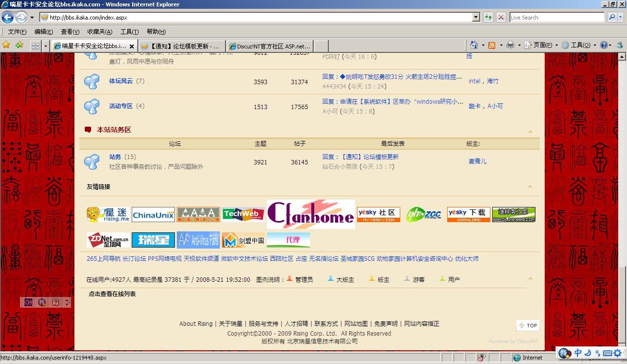Open 回复：【通知】论坛模板更新 post link
This screenshot has height=364, width=627.
(361, 157)
